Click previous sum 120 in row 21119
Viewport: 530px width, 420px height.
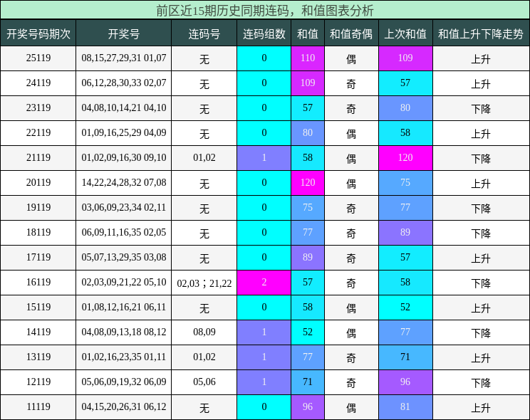[405, 158]
